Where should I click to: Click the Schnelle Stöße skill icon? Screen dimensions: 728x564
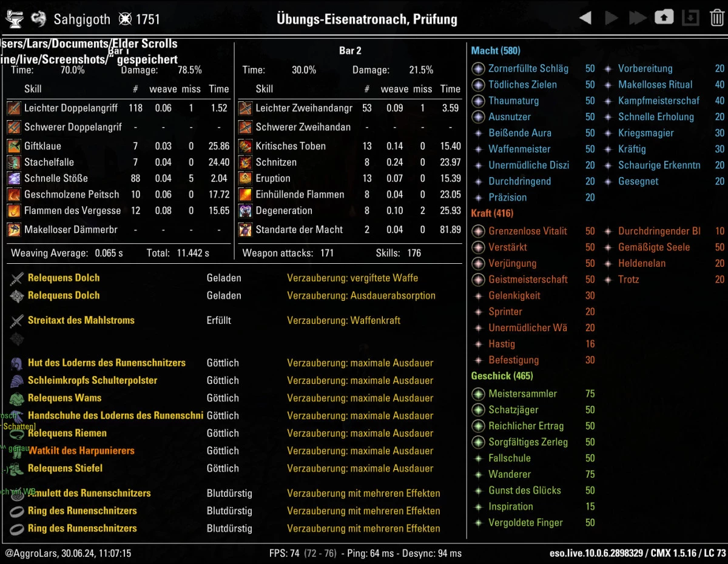[14, 178]
